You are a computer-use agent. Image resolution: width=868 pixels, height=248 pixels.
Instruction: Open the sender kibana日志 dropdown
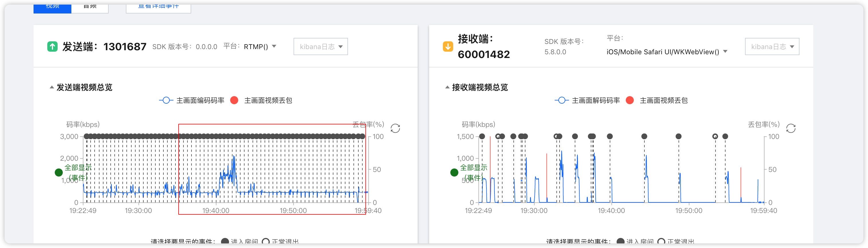(320, 46)
